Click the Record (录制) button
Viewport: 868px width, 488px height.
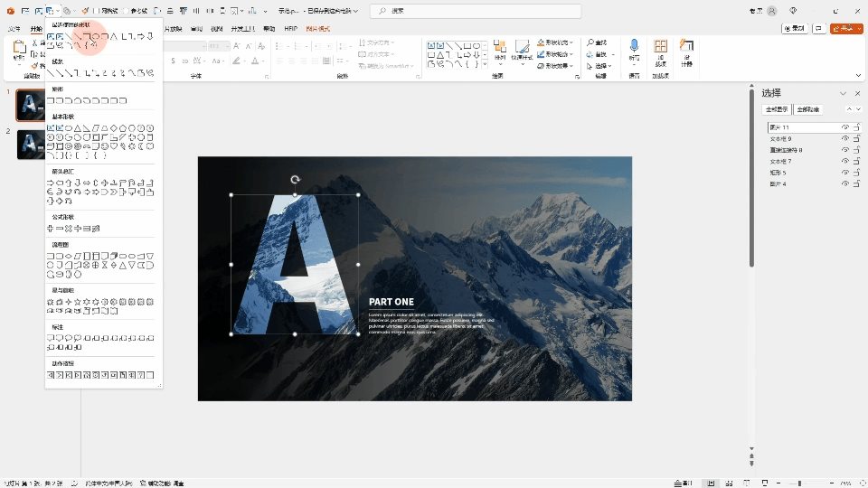(795, 28)
